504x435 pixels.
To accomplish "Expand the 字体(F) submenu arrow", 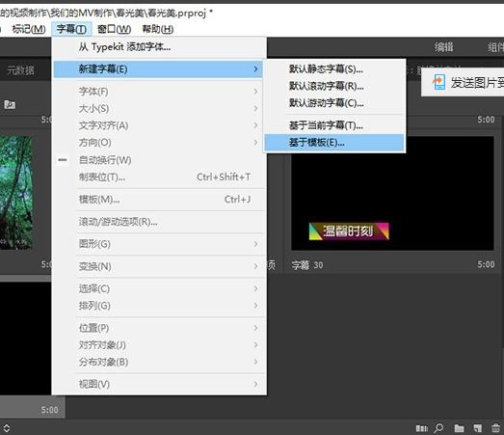I will point(256,92).
